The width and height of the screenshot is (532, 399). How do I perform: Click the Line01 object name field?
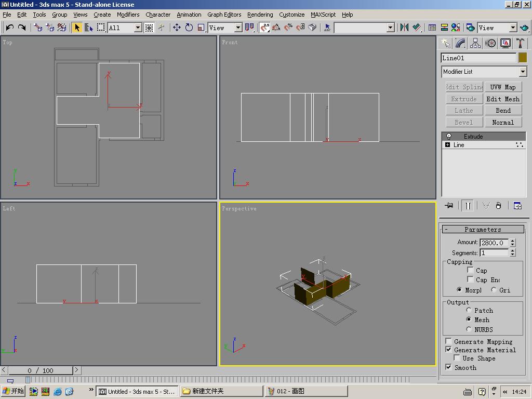[478, 58]
